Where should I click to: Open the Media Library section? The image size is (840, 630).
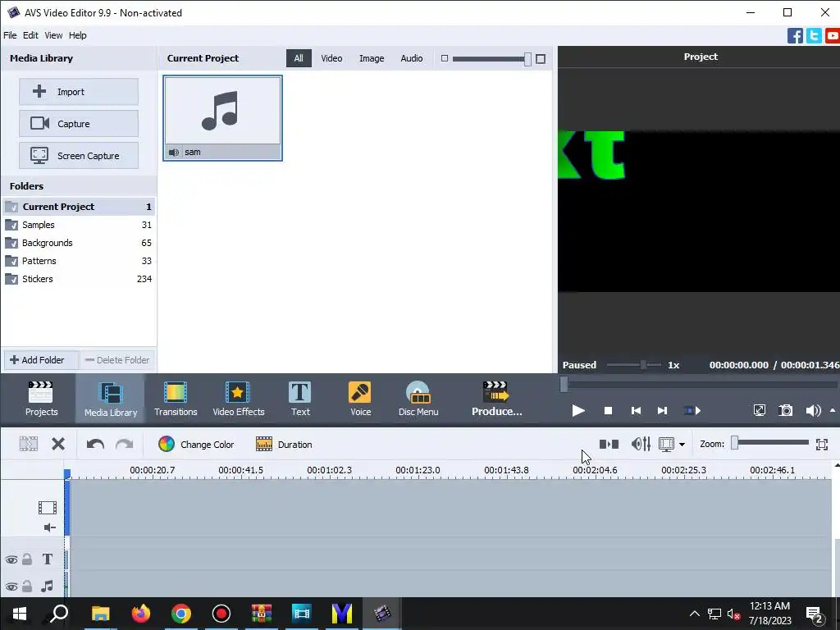coord(111,399)
